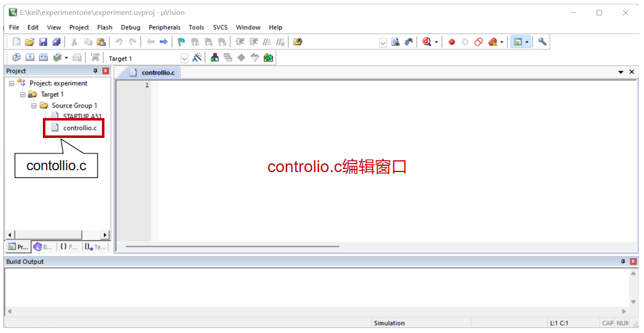Translate the current file with the first build toolbar icon
This screenshot has width=644, height=333.
(16, 58)
